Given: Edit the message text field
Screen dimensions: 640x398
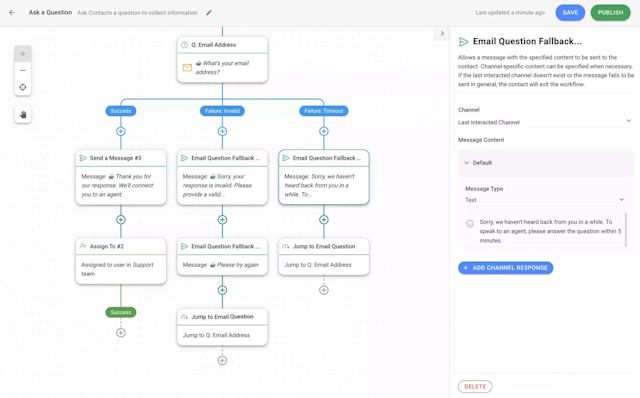Looking at the screenshot, I should pos(550,231).
